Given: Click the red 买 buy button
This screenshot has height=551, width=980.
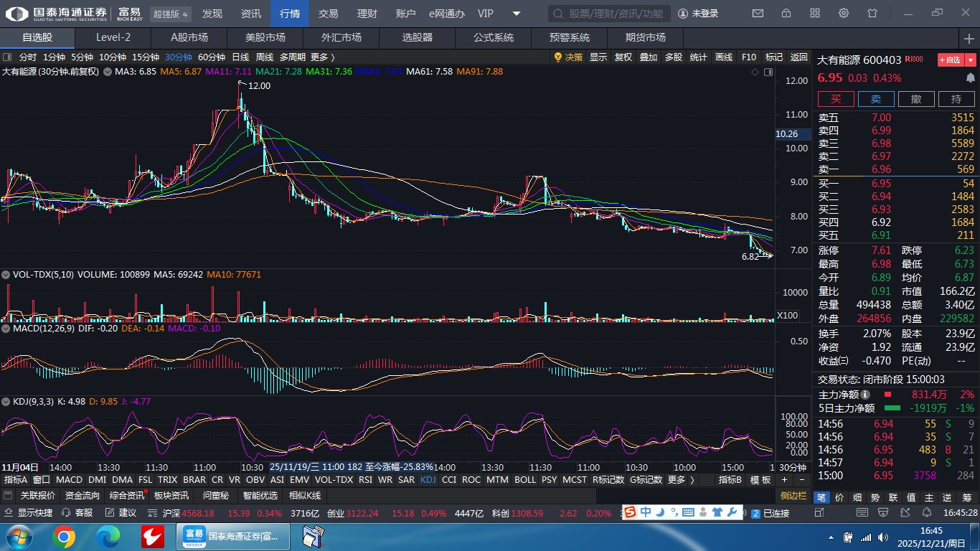Looking at the screenshot, I should [836, 99].
